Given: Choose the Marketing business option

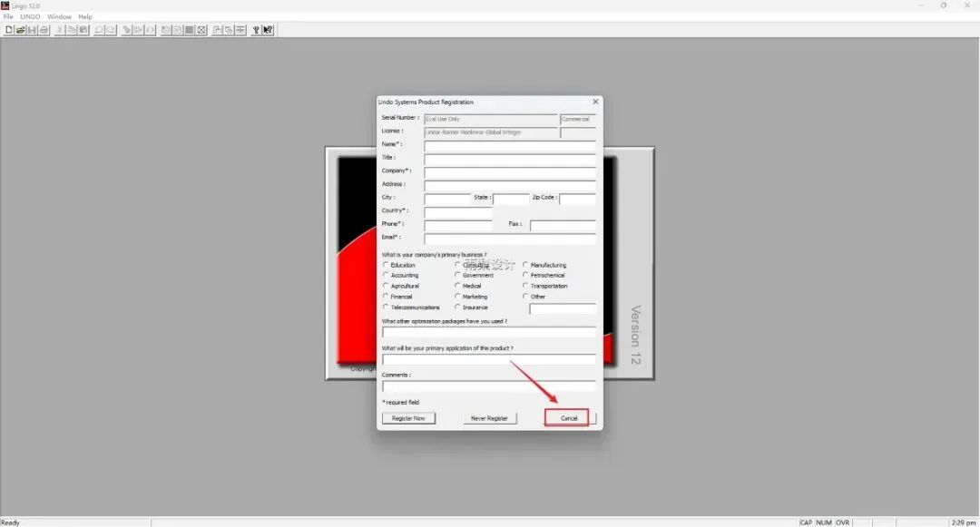Looking at the screenshot, I should coord(457,296).
